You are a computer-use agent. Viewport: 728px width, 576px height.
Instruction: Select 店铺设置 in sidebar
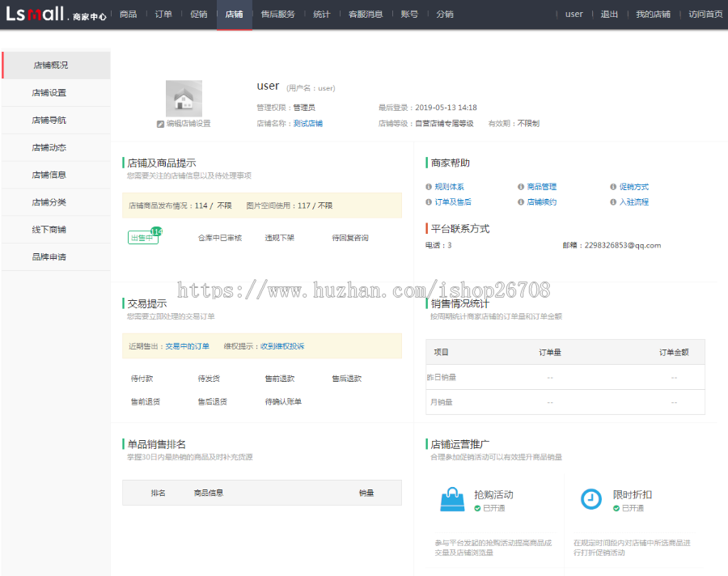(x=56, y=93)
